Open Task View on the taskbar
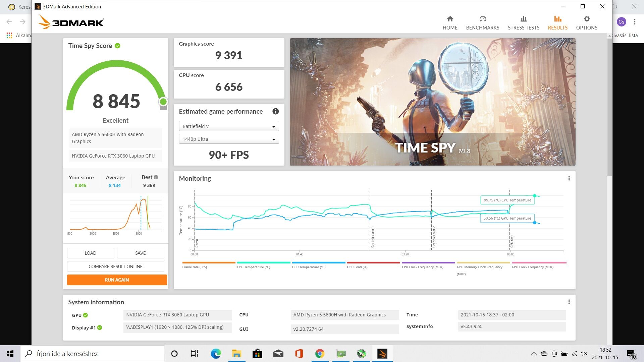The width and height of the screenshot is (644, 362). (x=195, y=354)
